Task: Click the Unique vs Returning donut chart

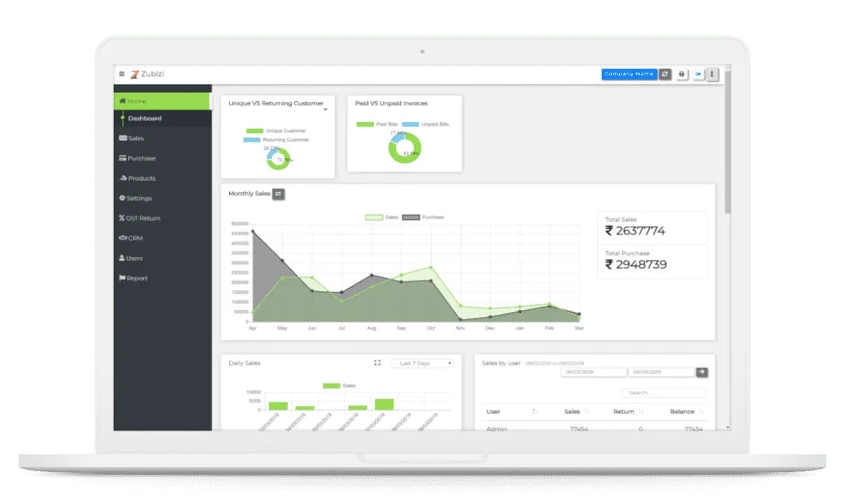Action: tap(278, 158)
